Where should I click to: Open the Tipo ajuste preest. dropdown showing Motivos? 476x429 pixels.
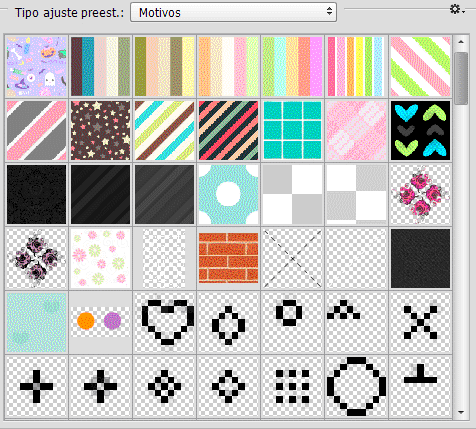pyautogui.click(x=233, y=12)
